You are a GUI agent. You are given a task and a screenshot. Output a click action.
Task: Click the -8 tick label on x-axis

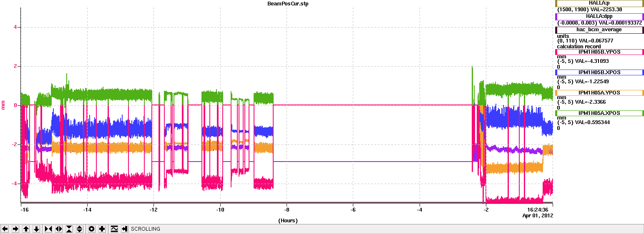[x=287, y=210]
